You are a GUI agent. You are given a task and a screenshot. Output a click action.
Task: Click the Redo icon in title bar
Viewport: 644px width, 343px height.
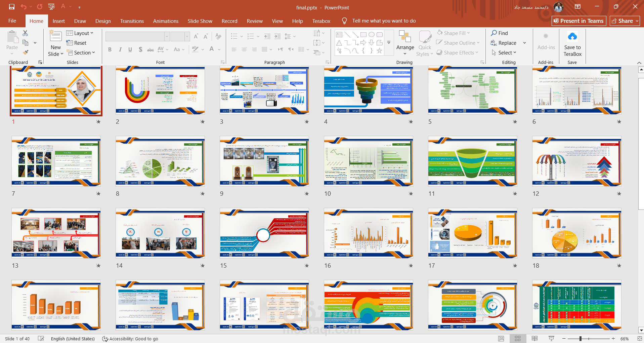click(40, 7)
